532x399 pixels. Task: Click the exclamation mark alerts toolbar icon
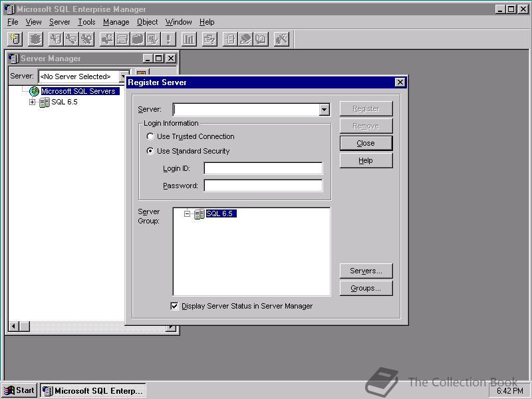pos(168,39)
